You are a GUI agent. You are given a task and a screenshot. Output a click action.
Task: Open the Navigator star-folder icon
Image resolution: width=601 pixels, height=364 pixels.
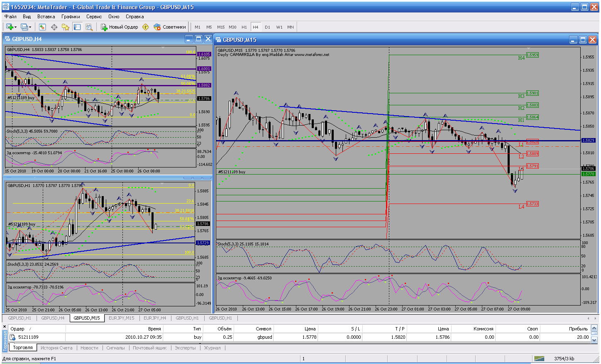pyautogui.click(x=66, y=27)
